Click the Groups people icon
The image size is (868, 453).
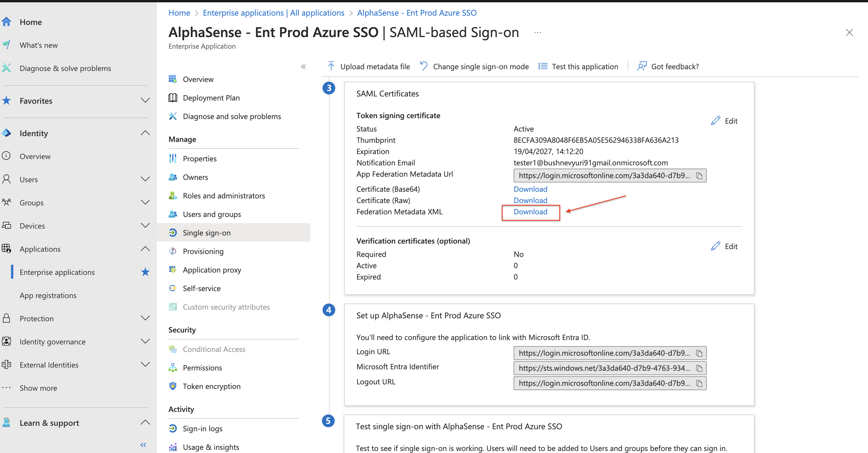click(6, 202)
